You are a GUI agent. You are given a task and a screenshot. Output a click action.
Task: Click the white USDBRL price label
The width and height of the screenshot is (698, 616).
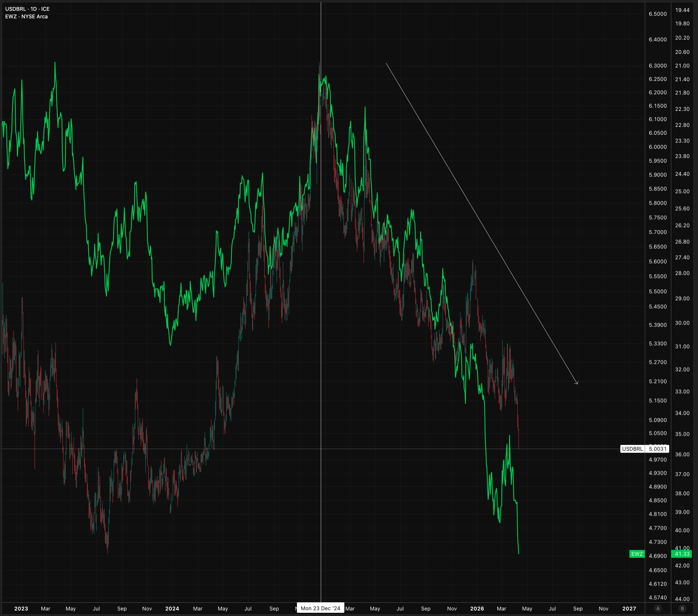coord(632,449)
